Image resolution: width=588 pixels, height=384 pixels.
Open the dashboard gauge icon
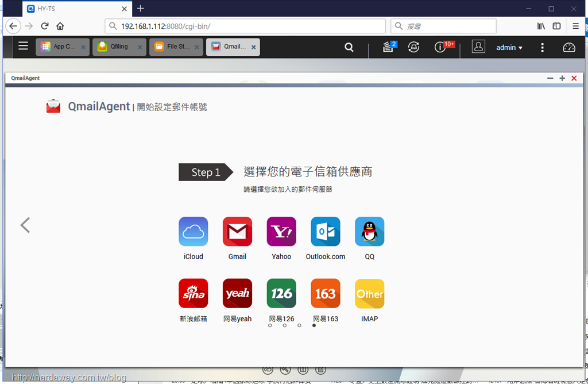tap(569, 47)
